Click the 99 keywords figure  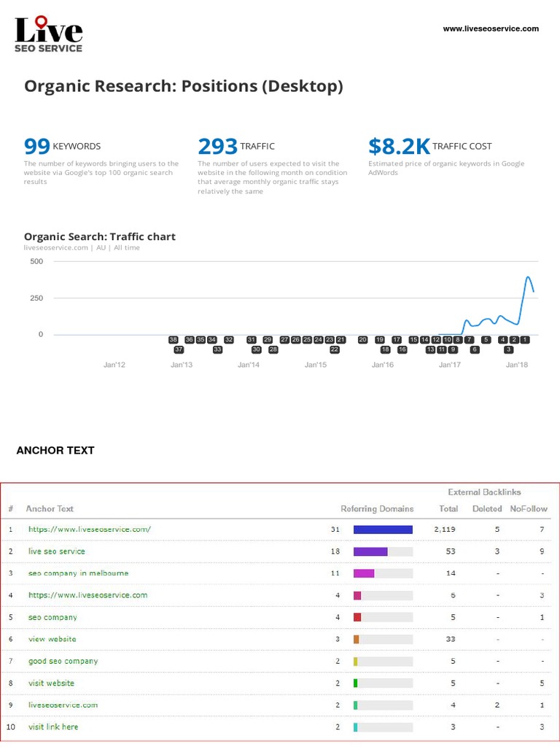[x=36, y=146]
